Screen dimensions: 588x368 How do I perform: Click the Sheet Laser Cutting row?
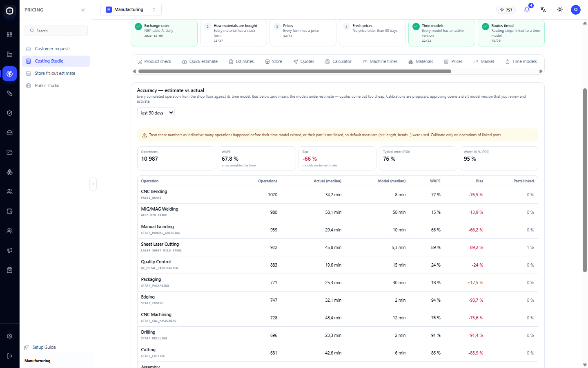338,247
